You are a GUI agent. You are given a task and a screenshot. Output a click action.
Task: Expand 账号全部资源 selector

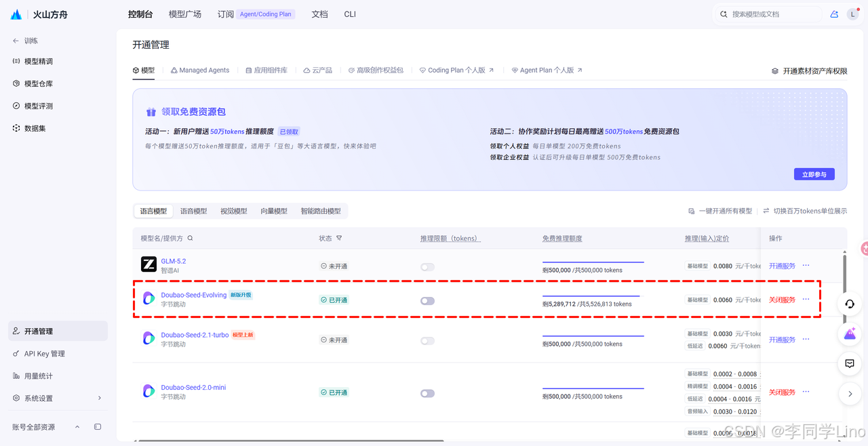click(46, 427)
